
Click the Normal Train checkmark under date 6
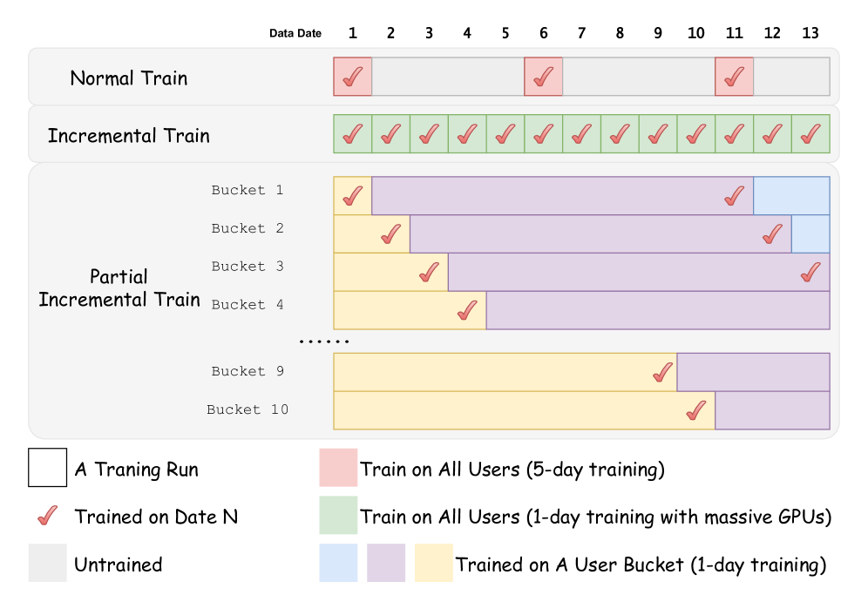[x=543, y=78]
